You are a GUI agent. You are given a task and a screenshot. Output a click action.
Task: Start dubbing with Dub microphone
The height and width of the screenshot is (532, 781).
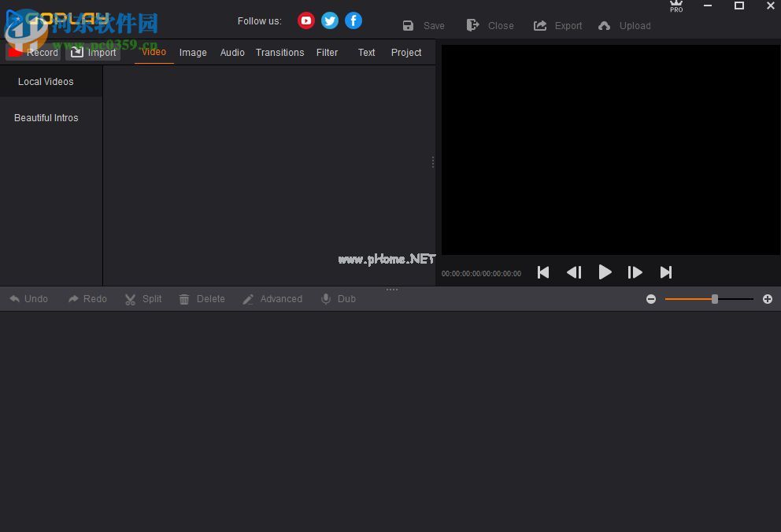click(339, 299)
